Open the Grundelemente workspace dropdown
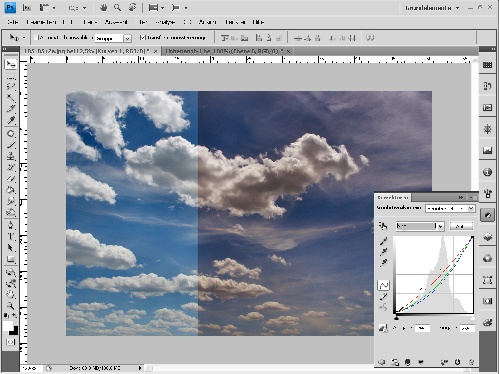 point(432,8)
